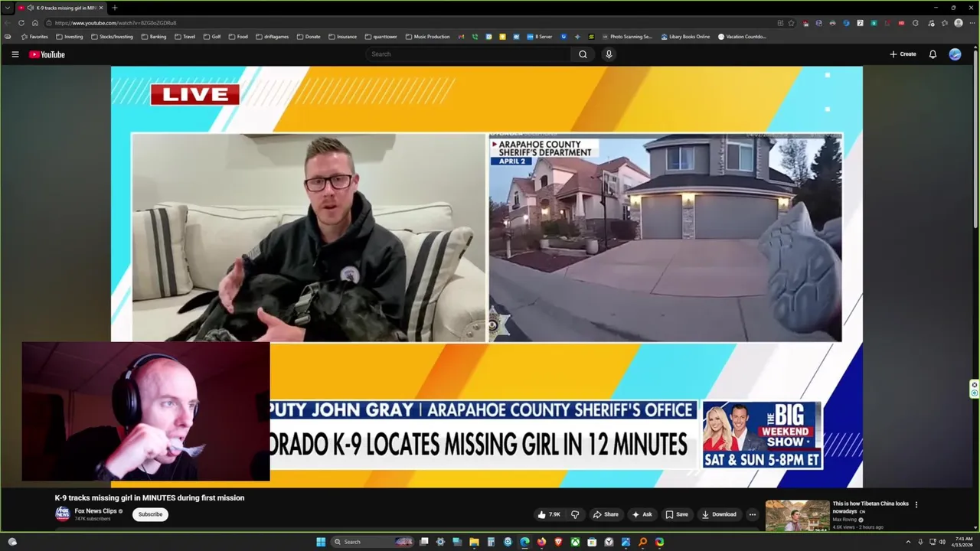
Task: Click the video player to pause playback
Action: pos(487,275)
